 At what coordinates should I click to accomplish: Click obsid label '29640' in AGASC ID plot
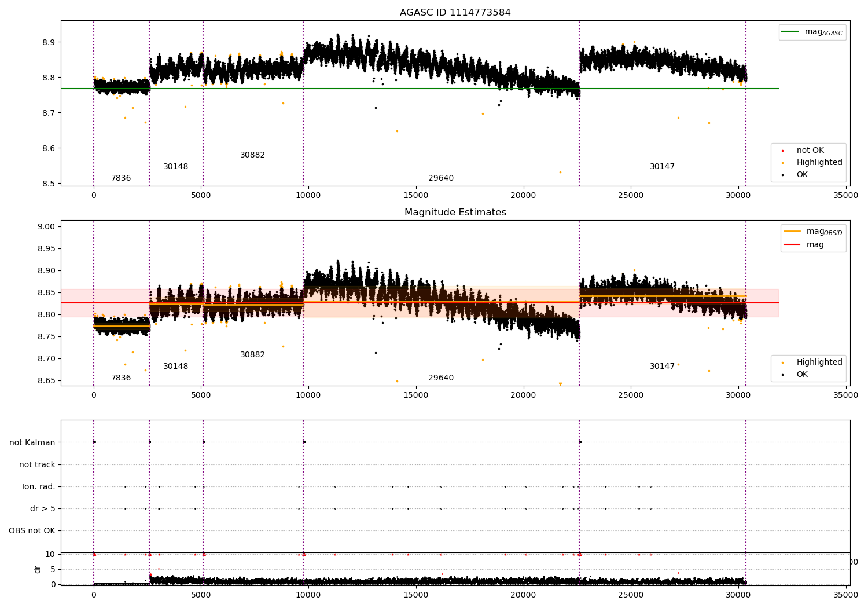pyautogui.click(x=441, y=178)
